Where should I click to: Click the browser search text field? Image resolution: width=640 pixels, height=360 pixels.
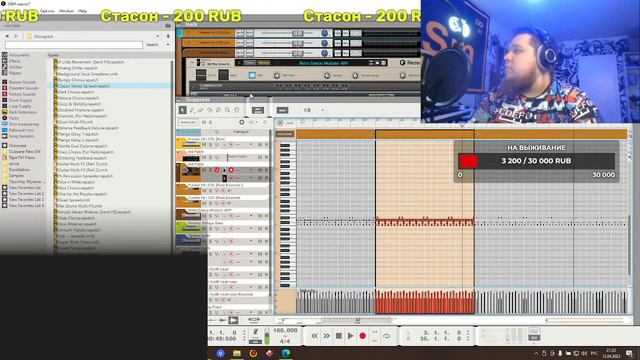click(74, 44)
